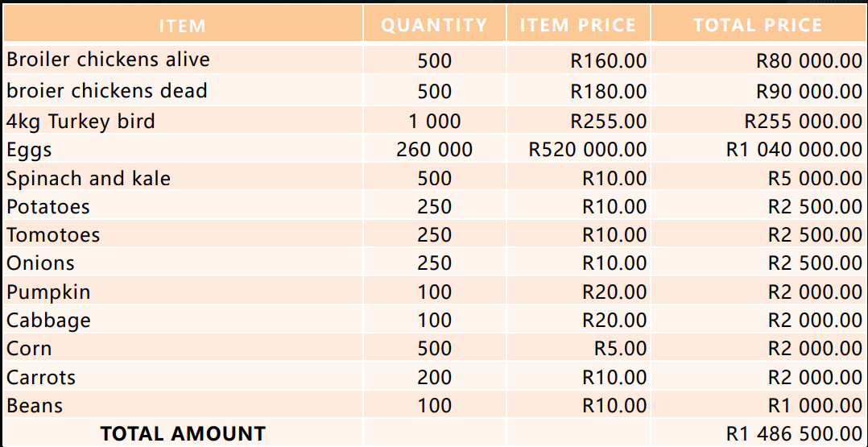
Task: Select the TOTAL PRICE header cell
Action: (x=758, y=26)
